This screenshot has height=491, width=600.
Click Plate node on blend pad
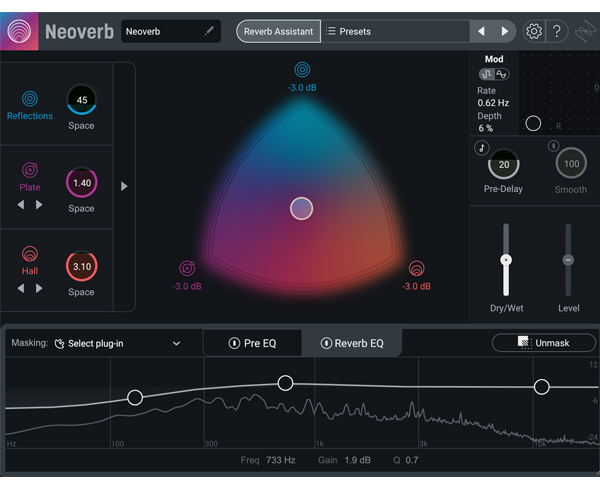187,268
